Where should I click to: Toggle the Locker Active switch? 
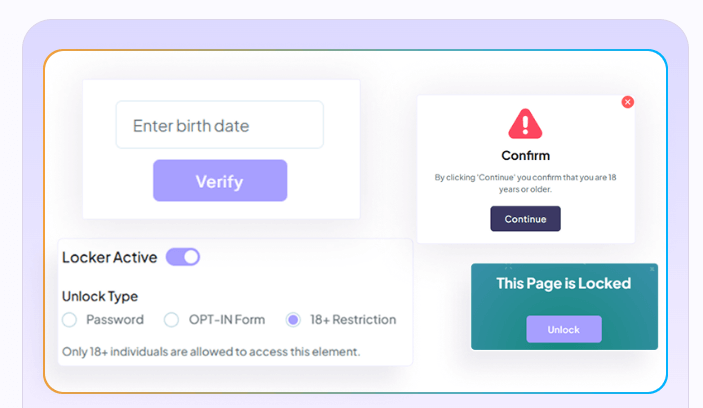tap(183, 257)
